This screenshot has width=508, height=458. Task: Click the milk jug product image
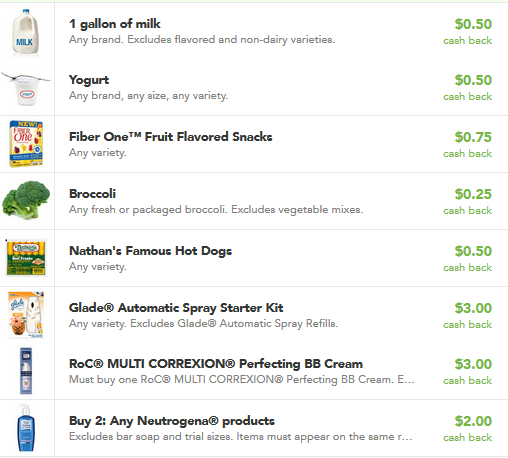pyautogui.click(x=25, y=32)
